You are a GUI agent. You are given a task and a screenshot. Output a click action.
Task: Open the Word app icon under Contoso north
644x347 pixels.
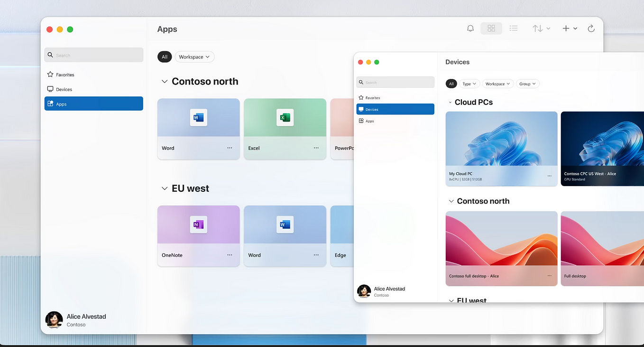(x=199, y=117)
